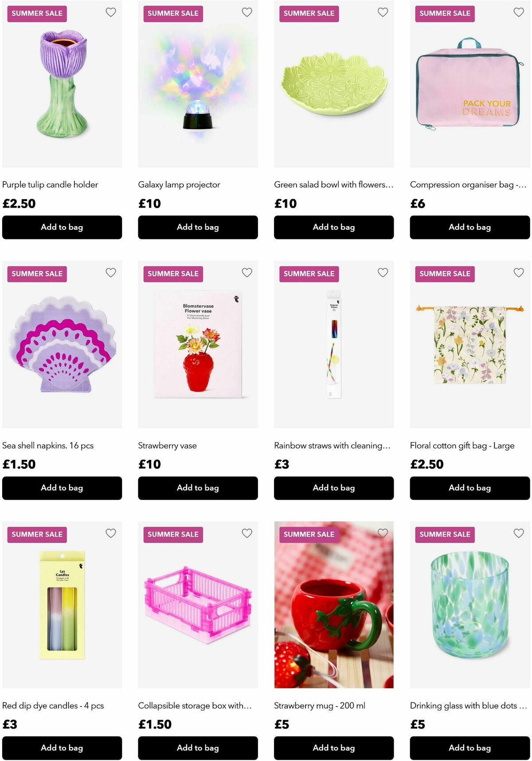The height and width of the screenshot is (761, 532).
Task: Favorite the Strawberry vase with heart icon
Action: 247,273
